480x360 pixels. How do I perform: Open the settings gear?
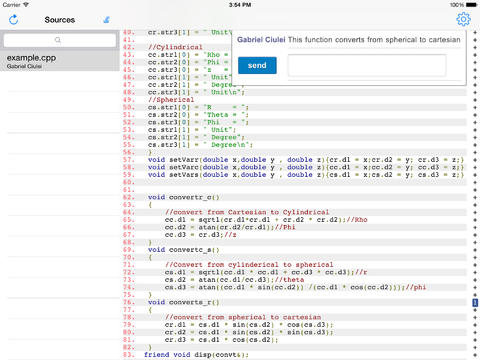click(x=463, y=19)
